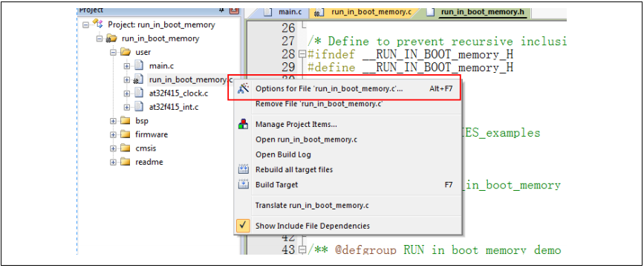Expand the firmware folder

pyautogui.click(x=113, y=134)
